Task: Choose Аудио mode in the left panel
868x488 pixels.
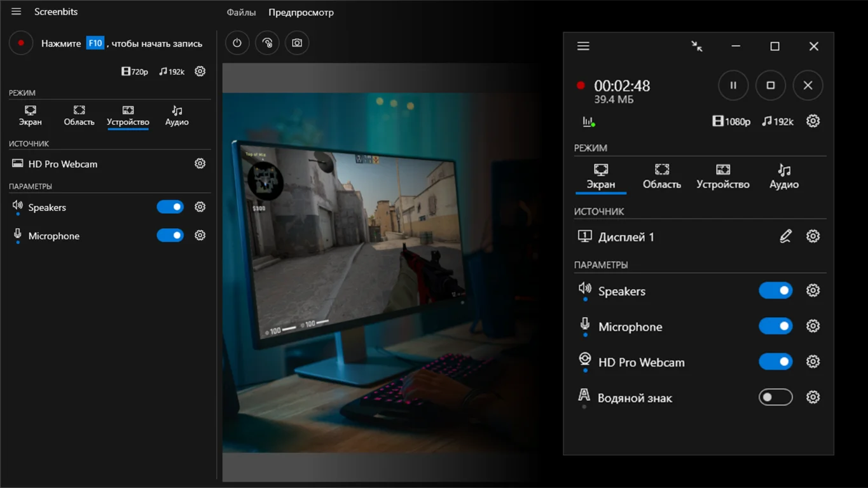Action: click(177, 116)
